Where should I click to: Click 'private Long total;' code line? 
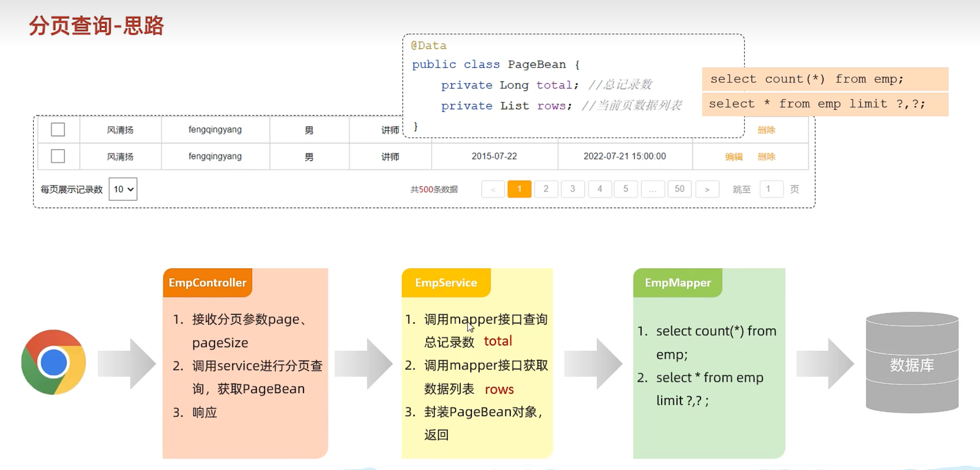(x=510, y=85)
